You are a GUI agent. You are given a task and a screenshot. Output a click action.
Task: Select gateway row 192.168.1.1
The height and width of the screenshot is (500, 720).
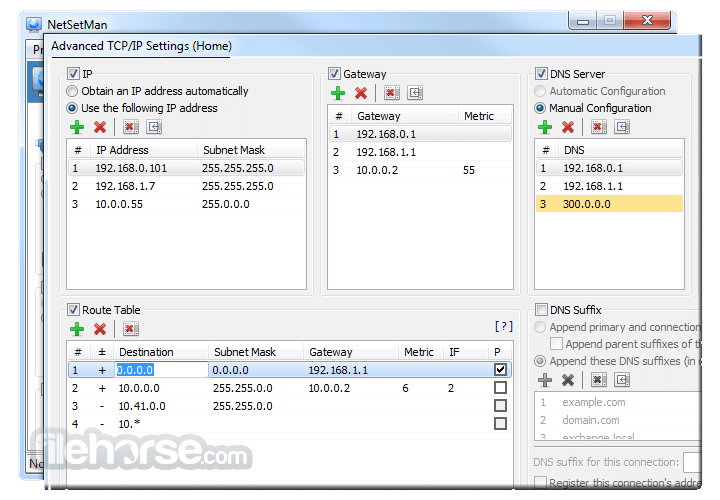420,152
